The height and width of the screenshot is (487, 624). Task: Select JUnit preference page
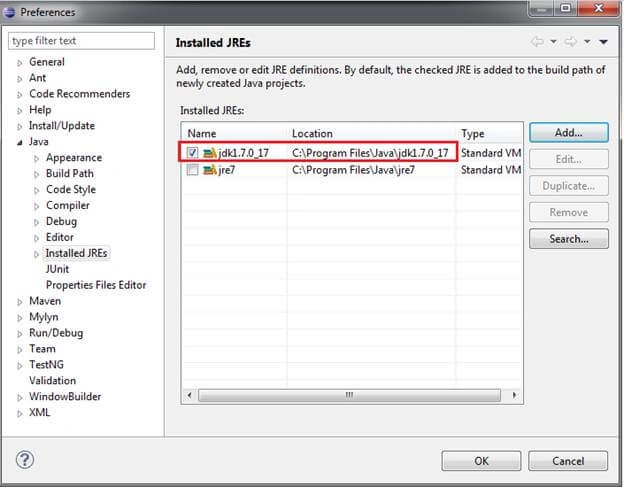pos(57,269)
